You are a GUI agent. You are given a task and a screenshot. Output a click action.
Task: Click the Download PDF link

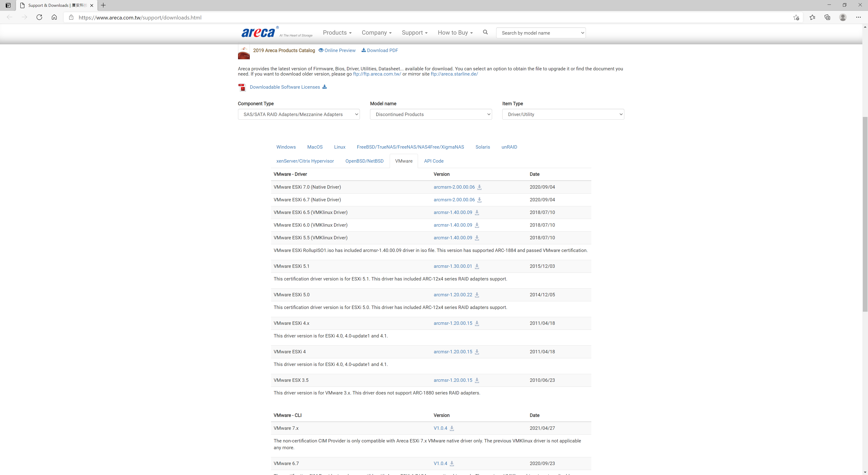(x=380, y=50)
